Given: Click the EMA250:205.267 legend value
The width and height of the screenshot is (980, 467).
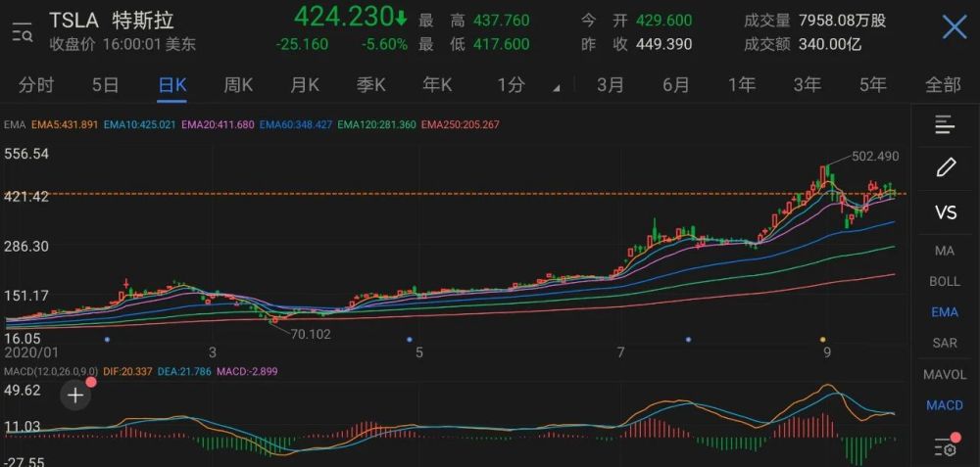Looking at the screenshot, I should click(460, 125).
